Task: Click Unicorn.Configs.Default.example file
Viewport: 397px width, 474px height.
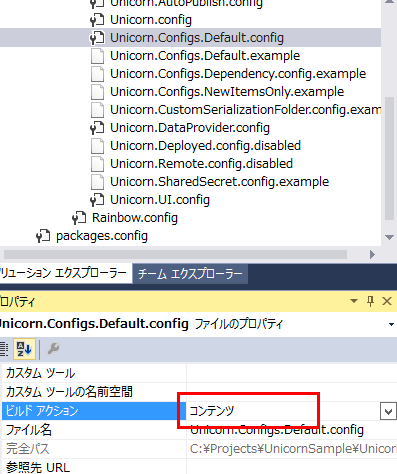Action: 205,56
